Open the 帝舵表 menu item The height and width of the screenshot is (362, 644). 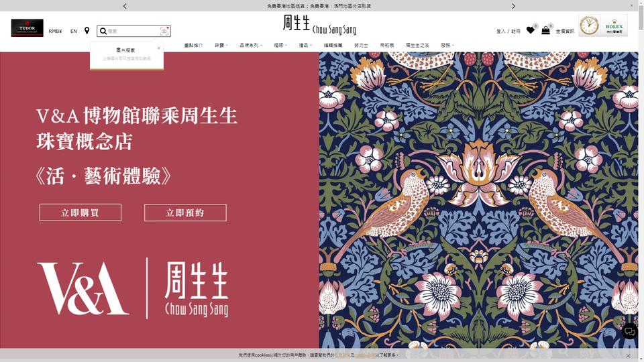coord(387,45)
